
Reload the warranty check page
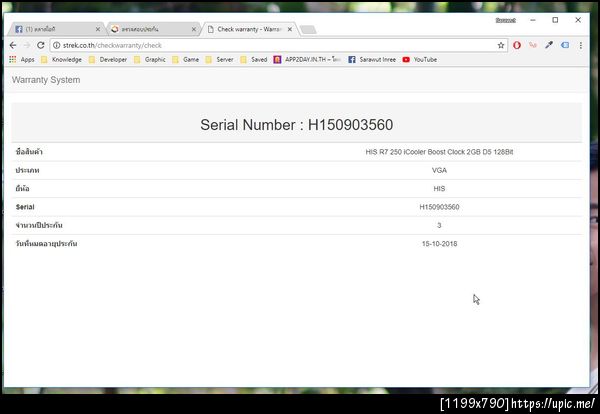click(x=41, y=45)
